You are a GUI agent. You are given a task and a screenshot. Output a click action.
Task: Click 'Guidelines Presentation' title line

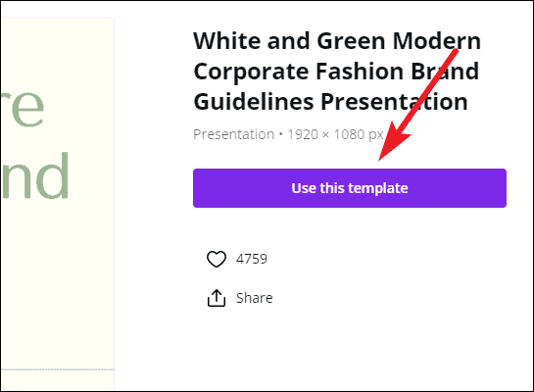click(330, 102)
